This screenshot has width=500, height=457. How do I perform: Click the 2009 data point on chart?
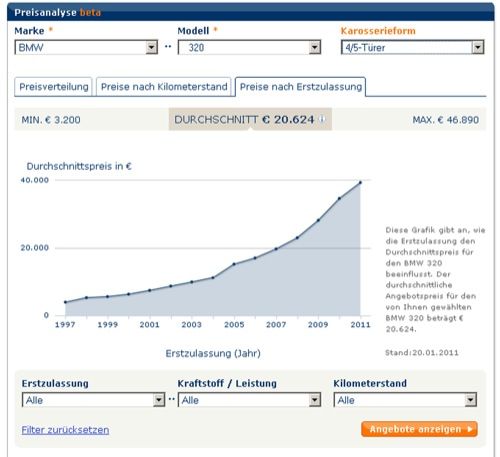318,220
